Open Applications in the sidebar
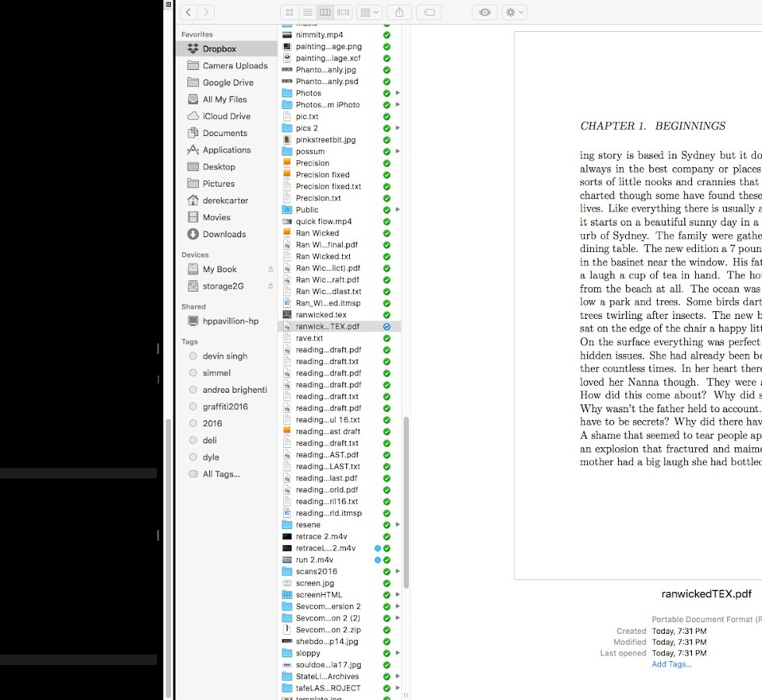This screenshot has height=700, width=762. click(x=226, y=150)
